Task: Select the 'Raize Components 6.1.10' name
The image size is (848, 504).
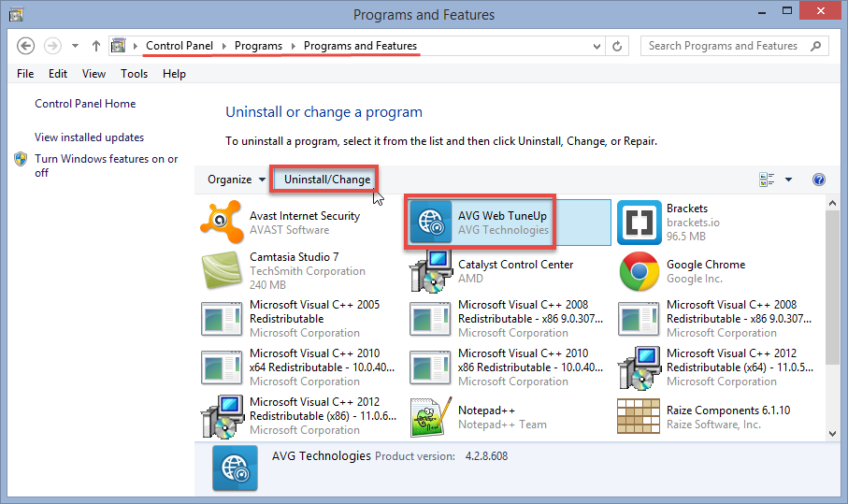Action: 728,410
